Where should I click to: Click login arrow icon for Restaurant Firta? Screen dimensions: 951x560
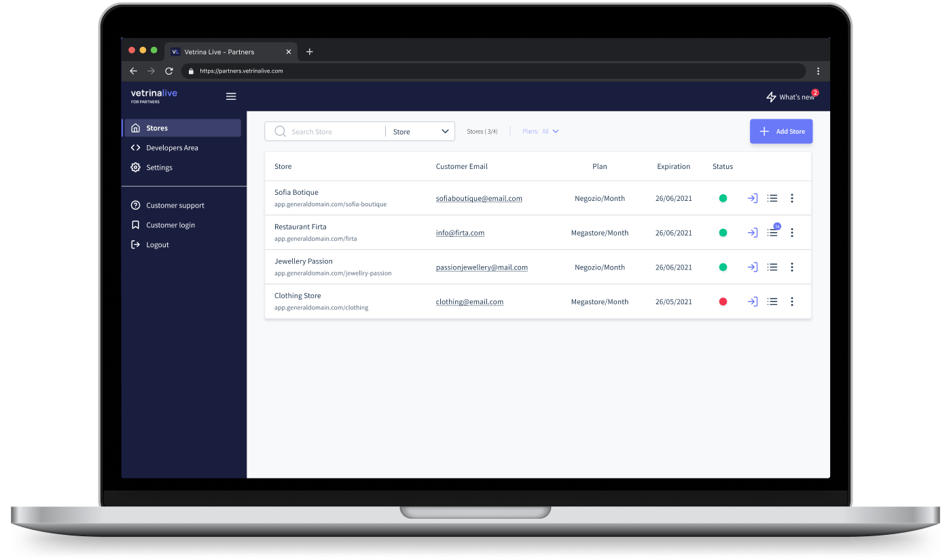[753, 233]
